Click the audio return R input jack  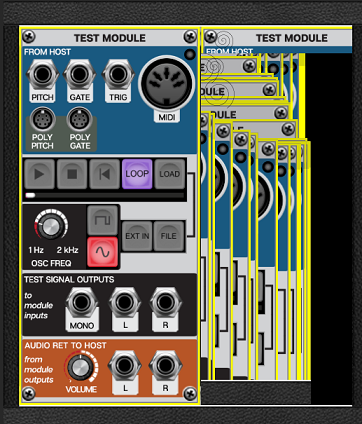point(165,365)
